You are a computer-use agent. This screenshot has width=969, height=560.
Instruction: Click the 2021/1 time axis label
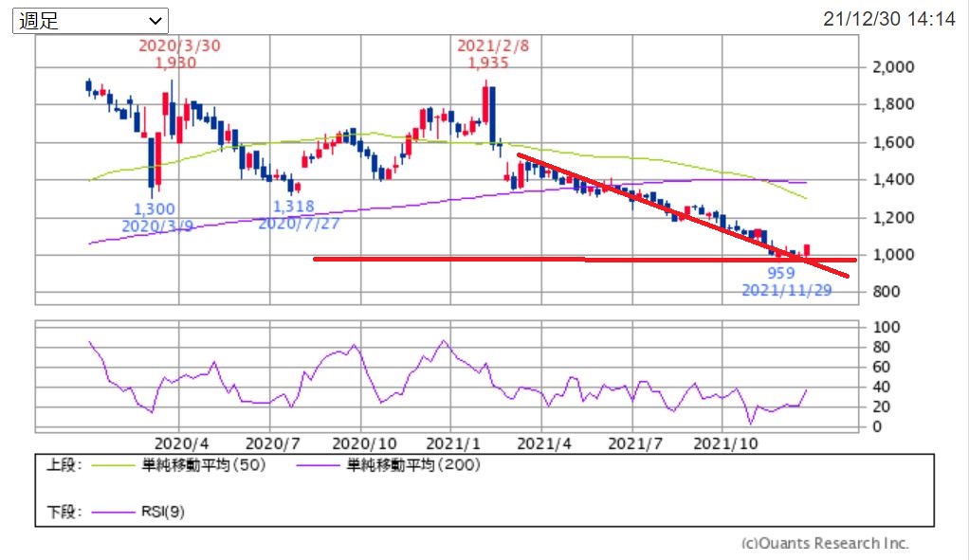(x=453, y=443)
